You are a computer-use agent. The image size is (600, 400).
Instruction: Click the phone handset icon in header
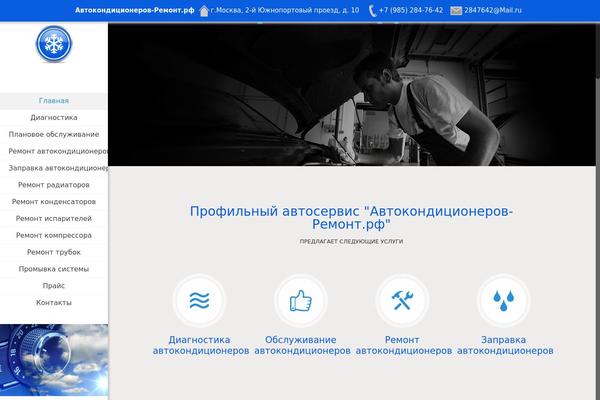coord(372,11)
